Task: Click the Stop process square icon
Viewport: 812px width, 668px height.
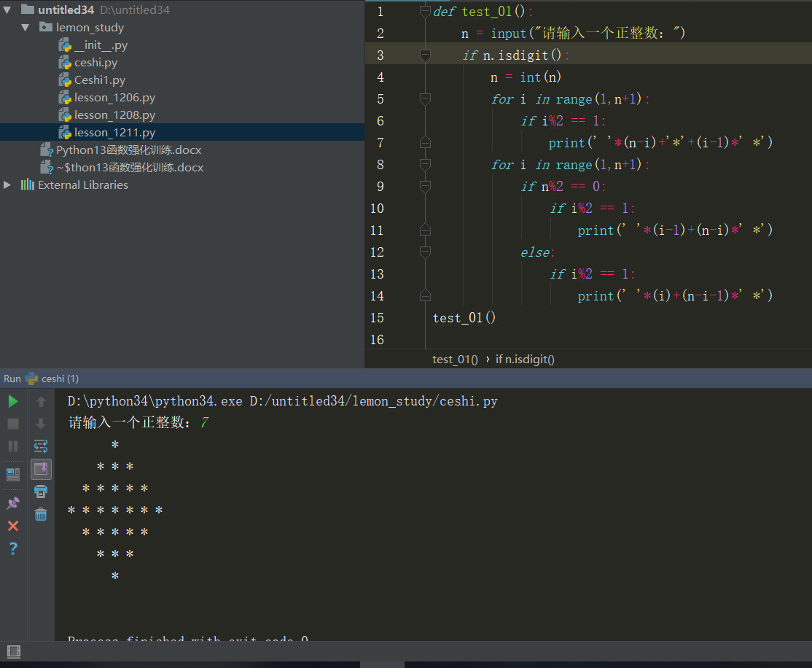Action: point(13,424)
